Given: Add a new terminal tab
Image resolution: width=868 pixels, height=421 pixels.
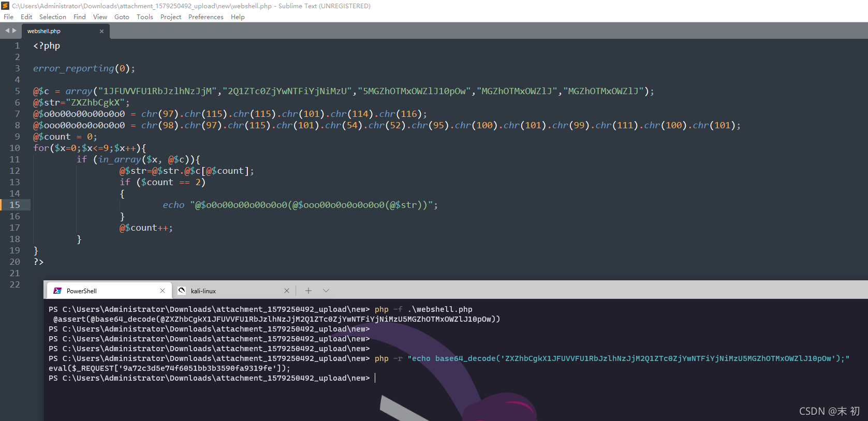Looking at the screenshot, I should pos(308,291).
